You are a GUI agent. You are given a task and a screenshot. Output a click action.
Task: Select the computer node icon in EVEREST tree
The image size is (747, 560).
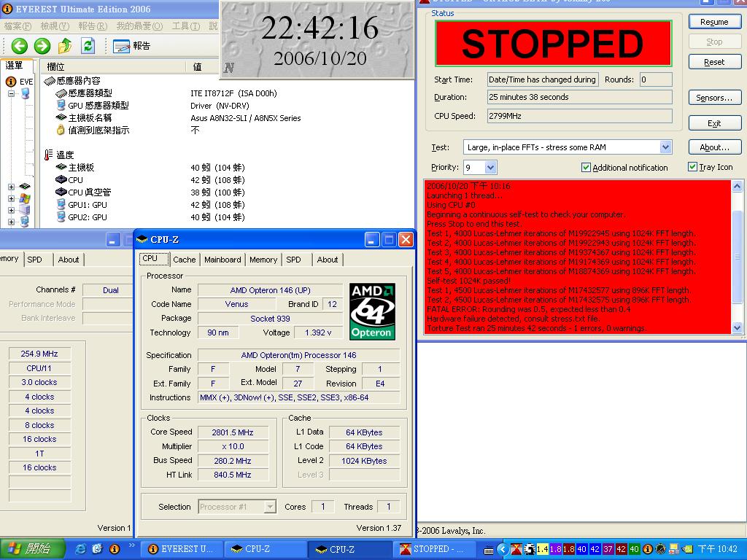(26, 93)
